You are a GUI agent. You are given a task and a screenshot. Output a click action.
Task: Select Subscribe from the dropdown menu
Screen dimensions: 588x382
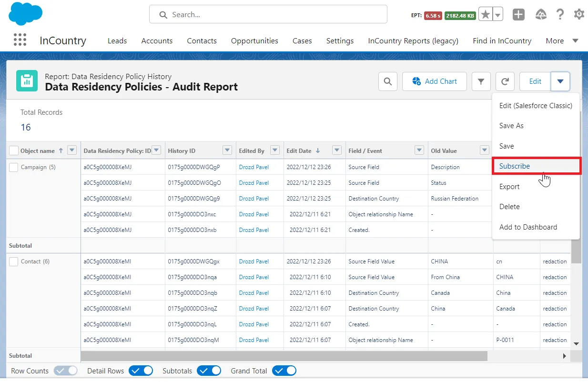pos(515,166)
